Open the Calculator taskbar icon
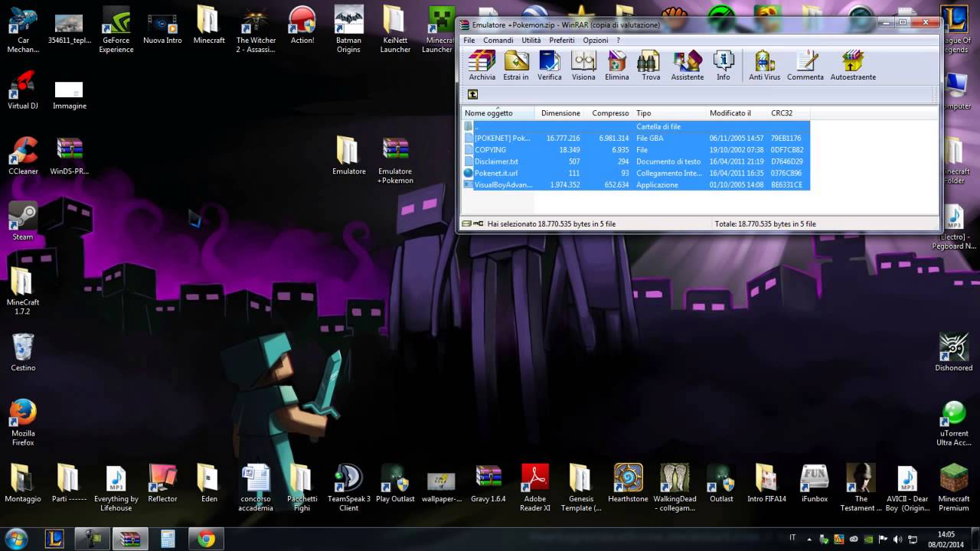The width and height of the screenshot is (980, 551). (x=168, y=539)
